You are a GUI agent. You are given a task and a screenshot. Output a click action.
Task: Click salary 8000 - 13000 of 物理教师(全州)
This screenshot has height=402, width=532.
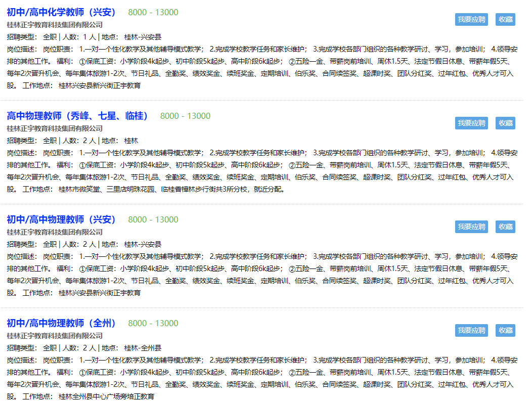click(x=153, y=323)
